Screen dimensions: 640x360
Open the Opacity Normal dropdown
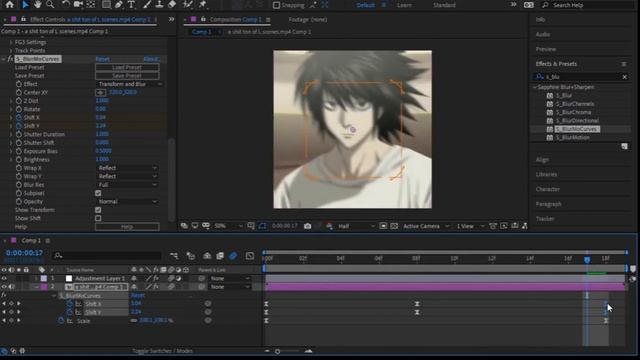click(x=127, y=201)
